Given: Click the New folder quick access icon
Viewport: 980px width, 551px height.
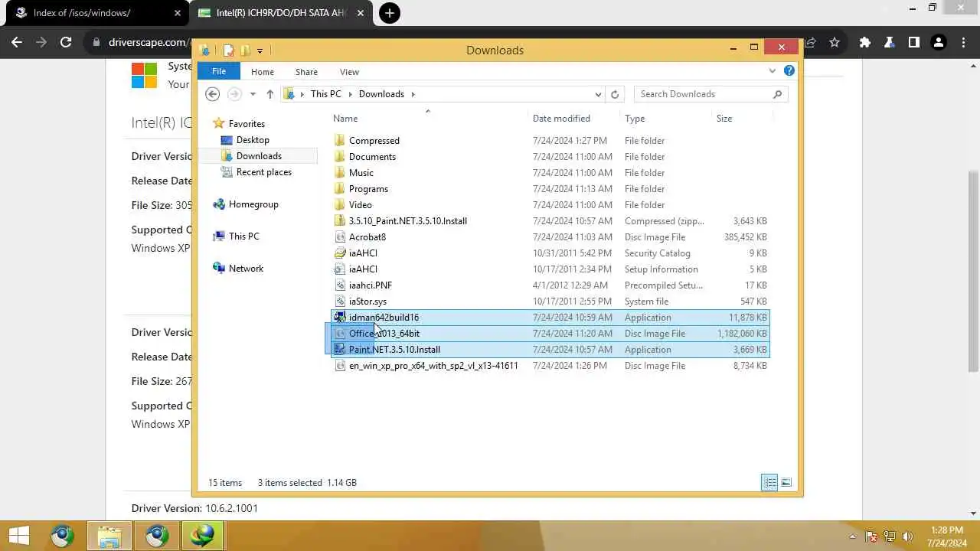Looking at the screenshot, I should pyautogui.click(x=245, y=51).
